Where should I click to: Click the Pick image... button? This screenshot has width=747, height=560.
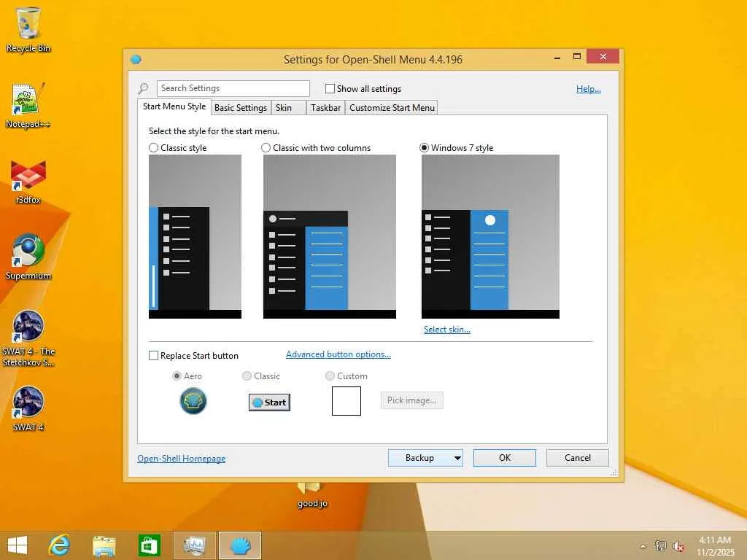click(411, 400)
